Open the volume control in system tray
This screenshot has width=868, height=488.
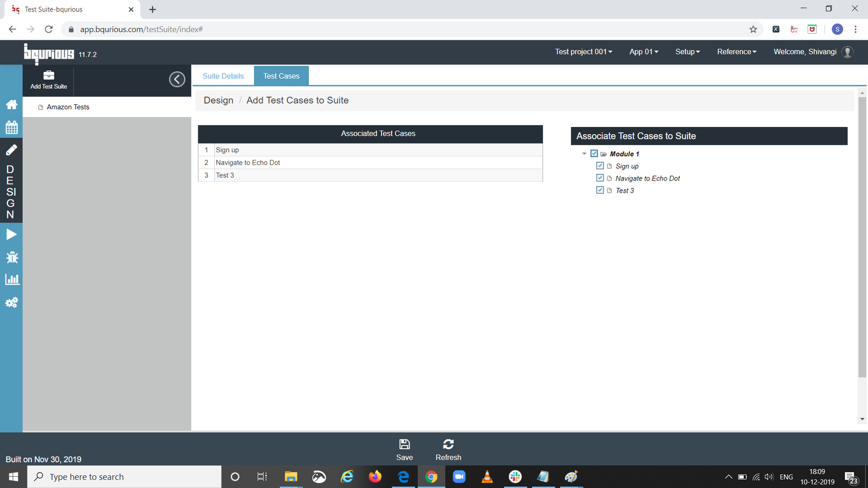[x=769, y=477]
